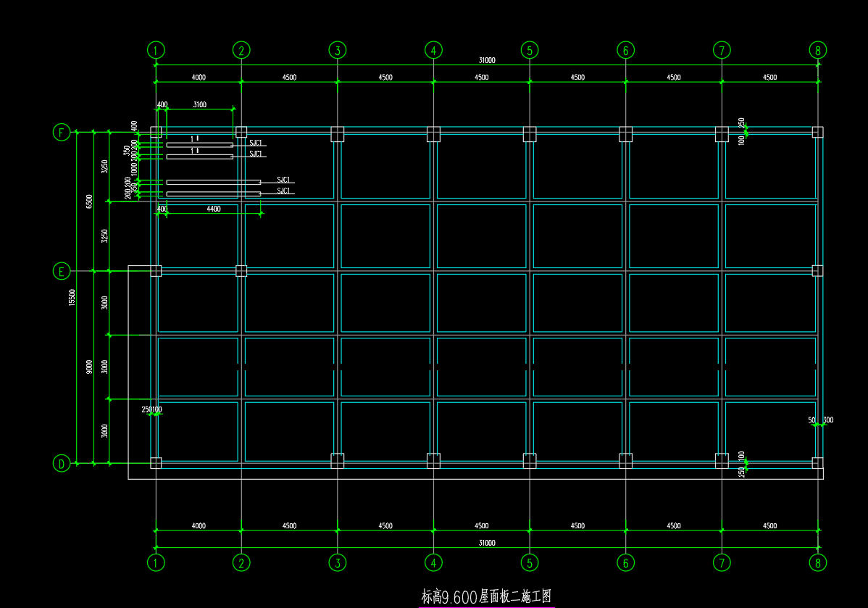Select the column square at axis 5 and D
The image size is (868, 608).
(x=530, y=461)
